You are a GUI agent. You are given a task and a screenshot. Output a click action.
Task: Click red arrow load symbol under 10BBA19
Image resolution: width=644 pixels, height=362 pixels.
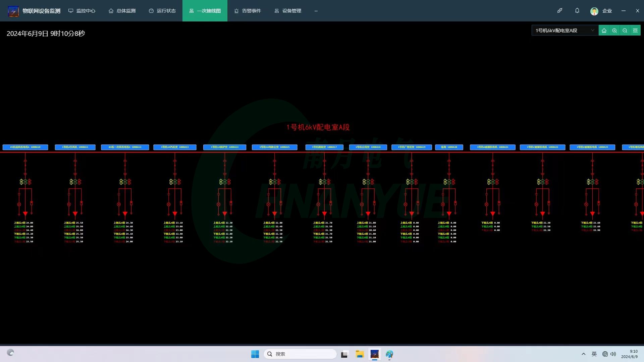click(412, 214)
